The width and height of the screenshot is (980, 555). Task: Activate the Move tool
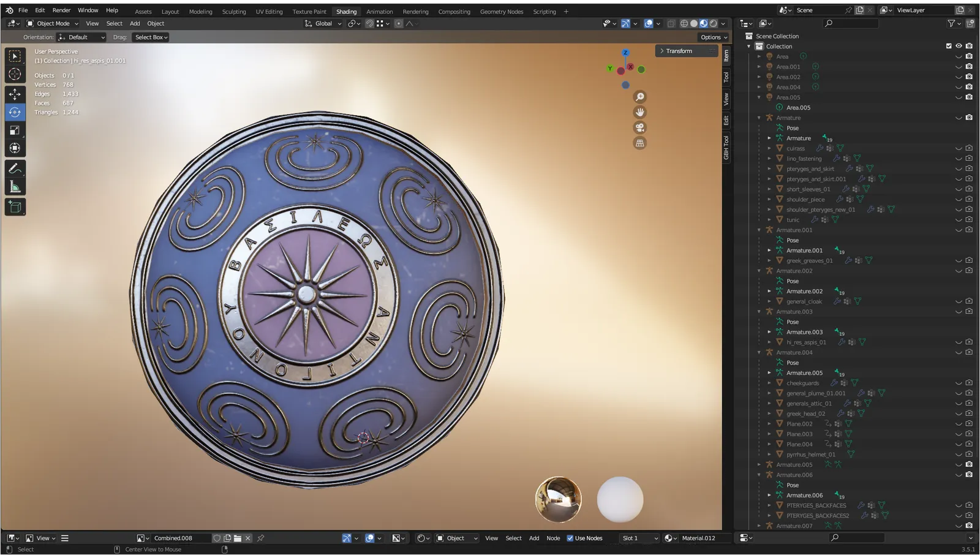coord(15,94)
